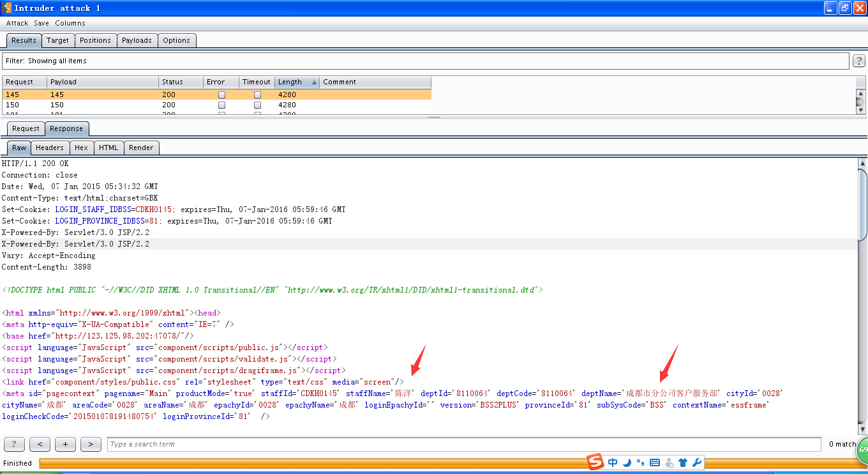Open the filter help question-mark icon
Screen dimensions: 868x474
point(859,61)
